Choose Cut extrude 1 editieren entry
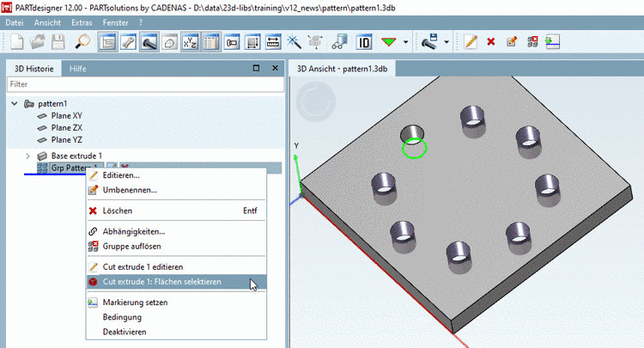Screen dimensions: 644x348 click(x=176, y=267)
